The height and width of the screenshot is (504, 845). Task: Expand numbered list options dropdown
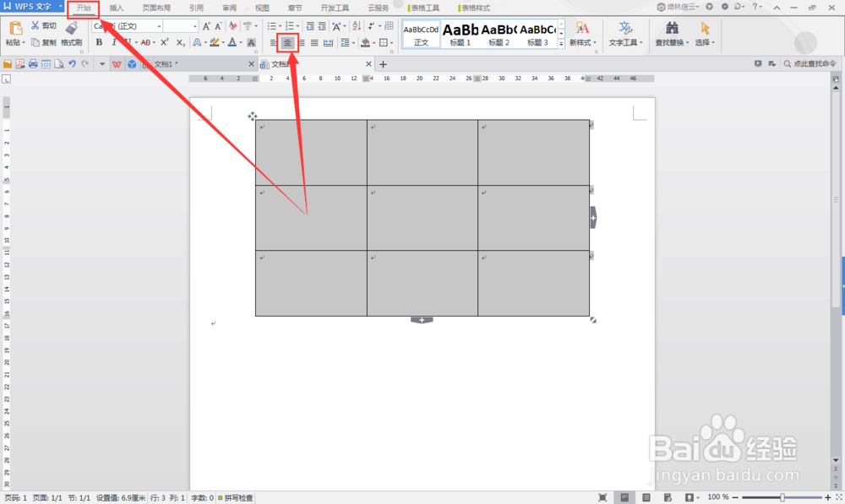tap(298, 26)
